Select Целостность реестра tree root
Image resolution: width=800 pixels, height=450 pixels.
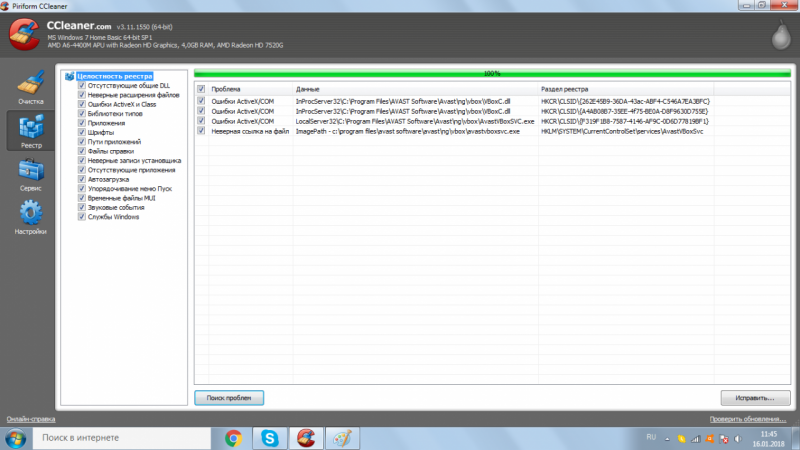pos(114,76)
